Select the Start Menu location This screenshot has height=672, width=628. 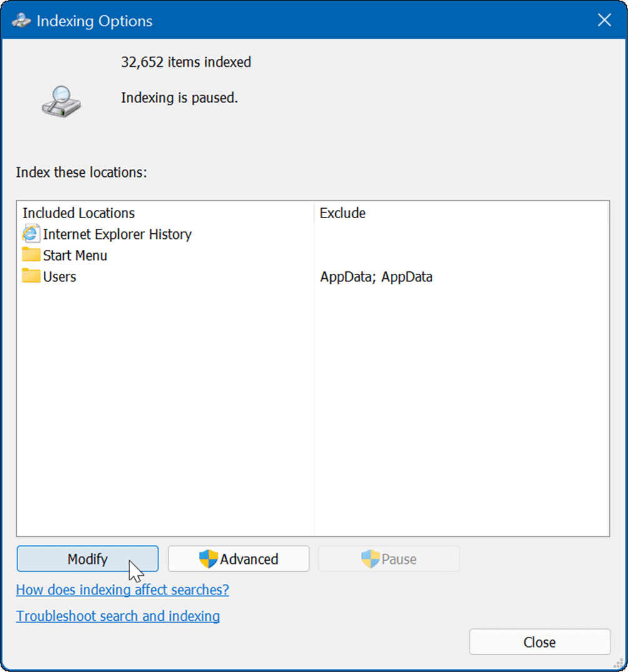(75, 255)
